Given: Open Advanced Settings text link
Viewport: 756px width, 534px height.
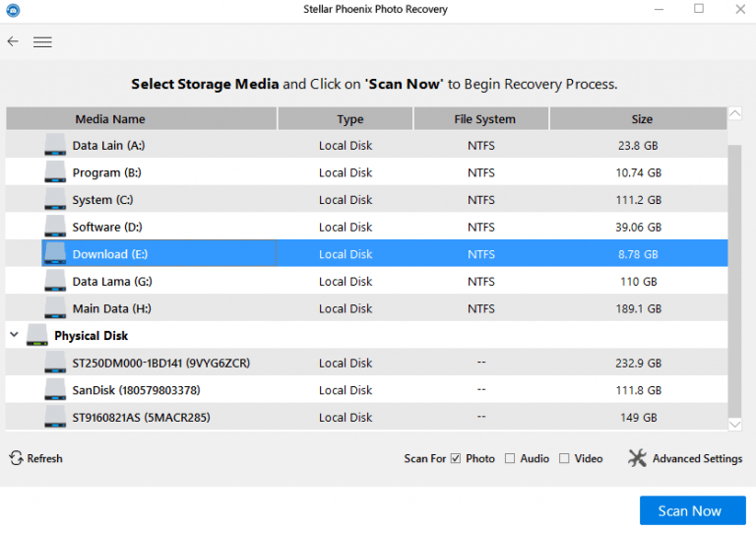Looking at the screenshot, I should click(x=697, y=458).
